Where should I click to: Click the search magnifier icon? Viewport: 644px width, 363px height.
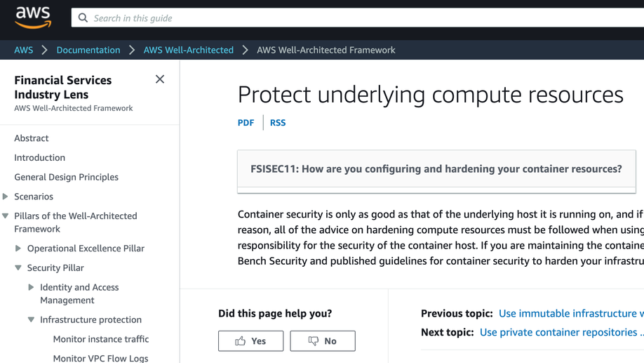(83, 18)
